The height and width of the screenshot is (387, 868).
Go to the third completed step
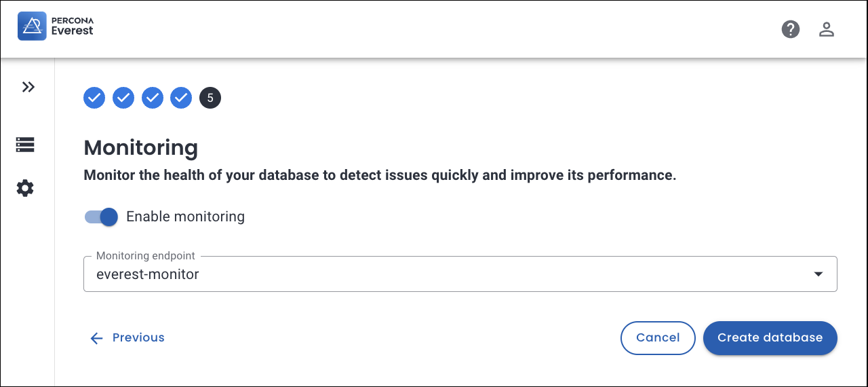pos(153,98)
